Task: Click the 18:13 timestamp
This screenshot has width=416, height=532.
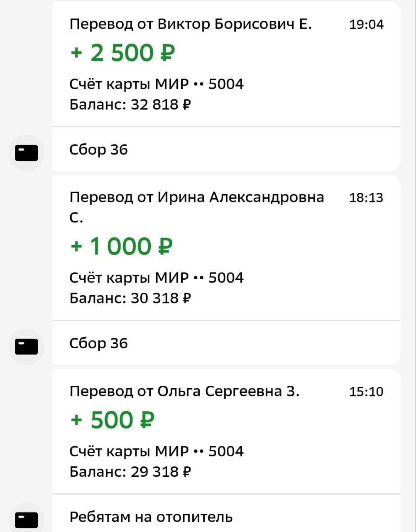Action: click(x=366, y=198)
